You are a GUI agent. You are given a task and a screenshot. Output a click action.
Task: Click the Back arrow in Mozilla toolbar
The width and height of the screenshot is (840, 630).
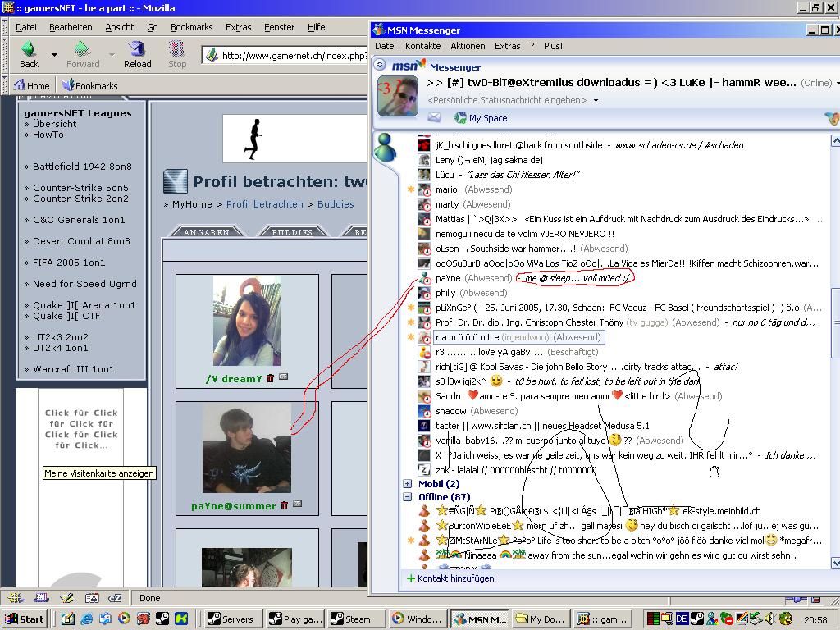29,48
